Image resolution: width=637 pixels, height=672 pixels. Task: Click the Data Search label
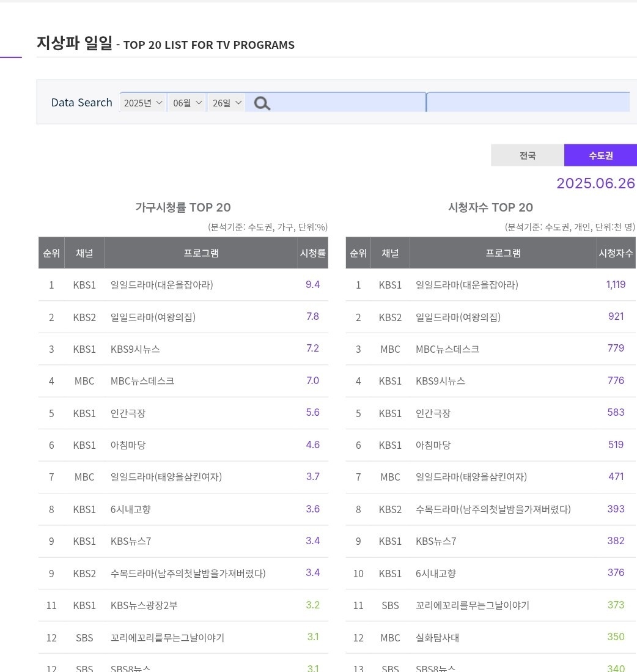[x=82, y=103]
